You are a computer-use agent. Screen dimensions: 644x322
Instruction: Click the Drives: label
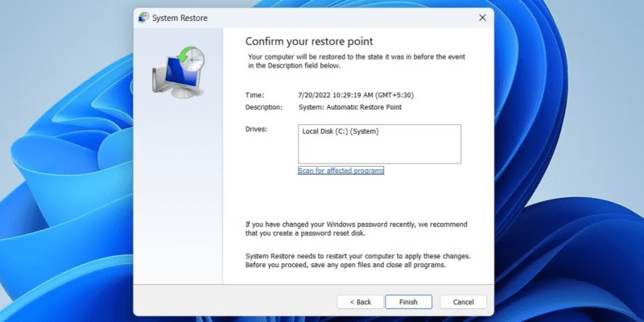256,129
